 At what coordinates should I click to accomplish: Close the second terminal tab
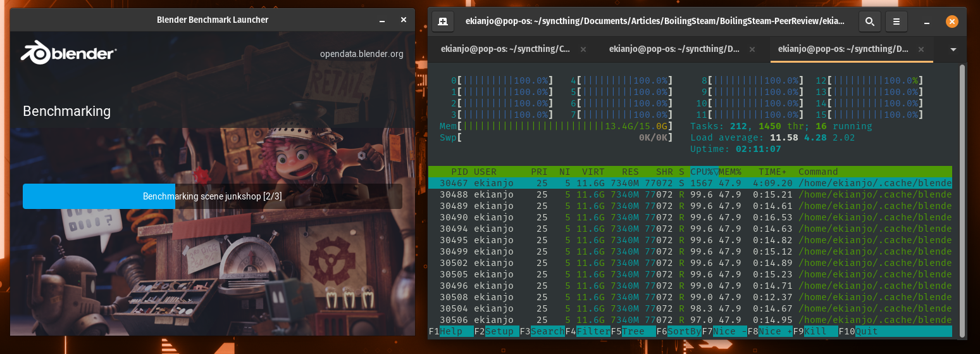(751, 49)
